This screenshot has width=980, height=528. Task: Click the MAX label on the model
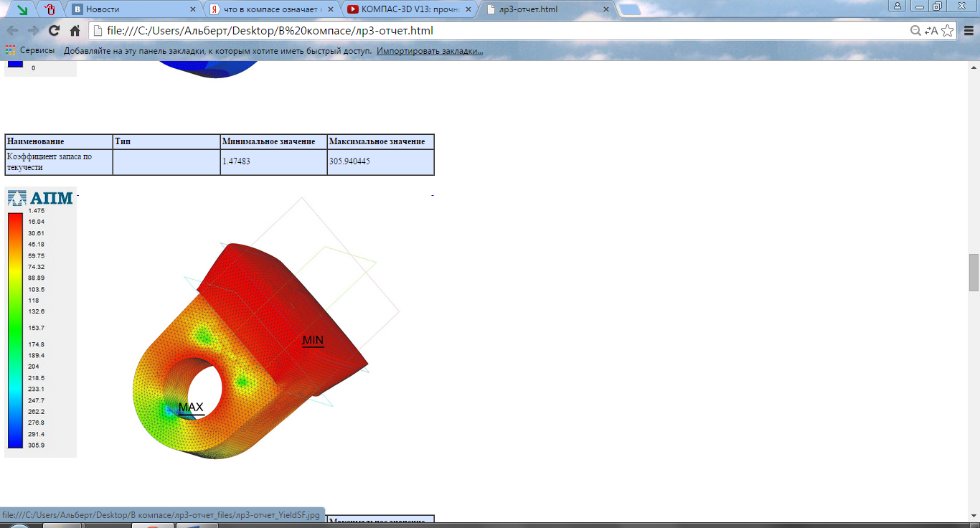coord(191,408)
